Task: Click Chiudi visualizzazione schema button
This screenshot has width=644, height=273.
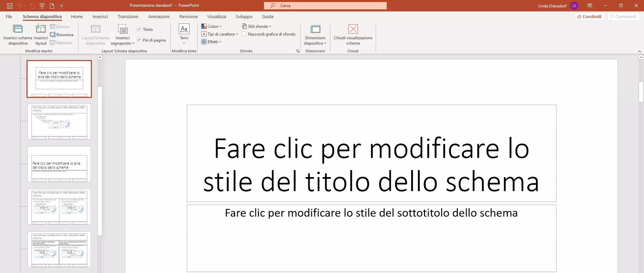Action: [x=353, y=35]
